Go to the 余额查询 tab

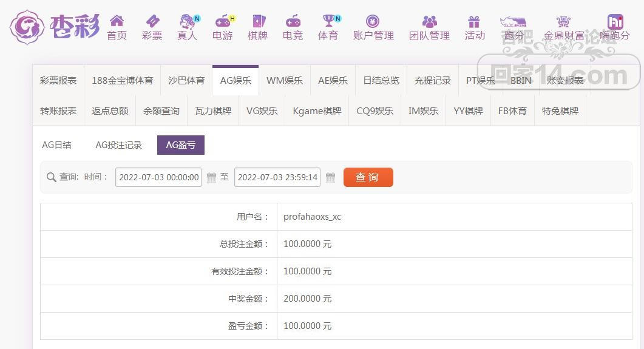click(x=161, y=111)
